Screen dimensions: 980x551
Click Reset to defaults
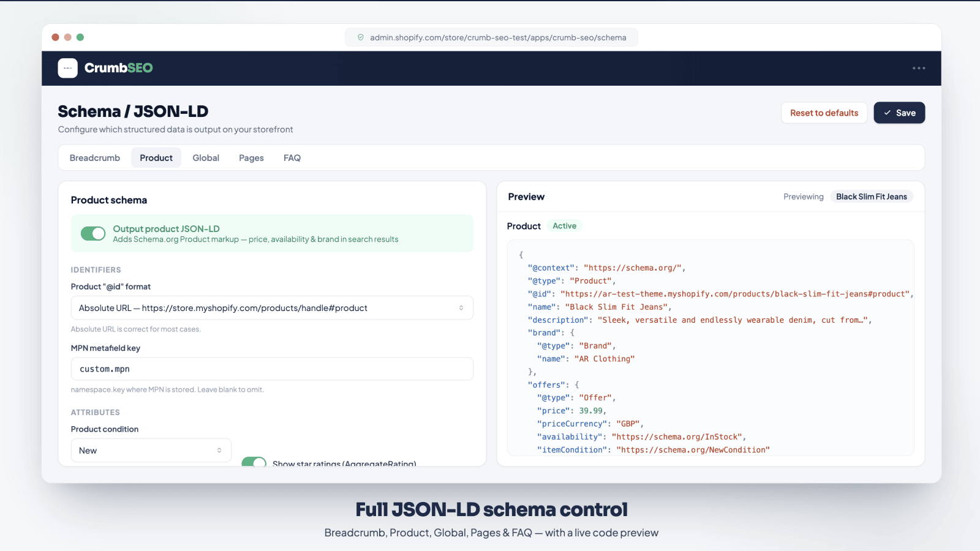coord(824,113)
